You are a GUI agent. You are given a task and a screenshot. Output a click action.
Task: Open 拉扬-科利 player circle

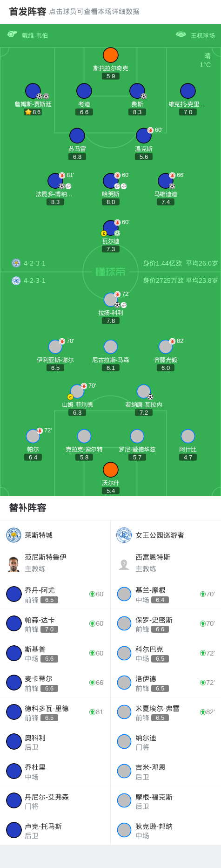(x=111, y=300)
